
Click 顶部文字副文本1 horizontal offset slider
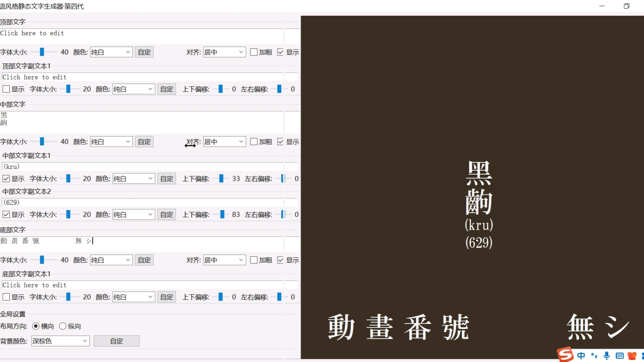click(x=279, y=89)
